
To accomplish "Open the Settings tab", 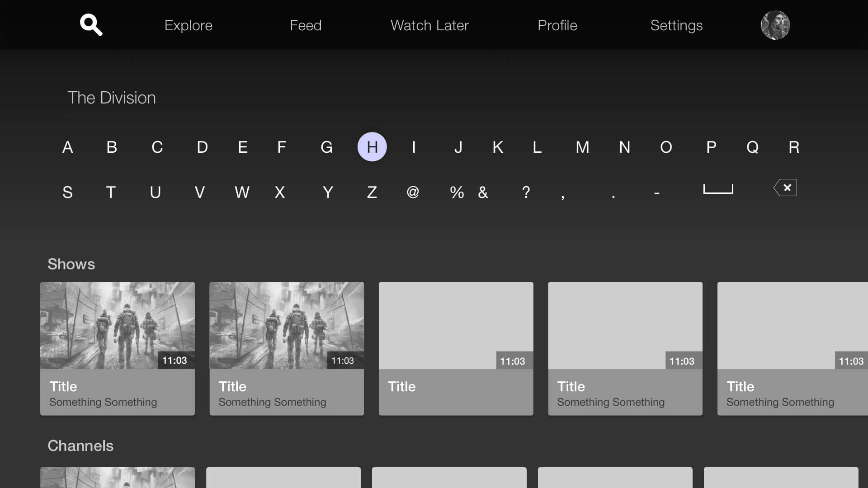I will pyautogui.click(x=676, y=25).
